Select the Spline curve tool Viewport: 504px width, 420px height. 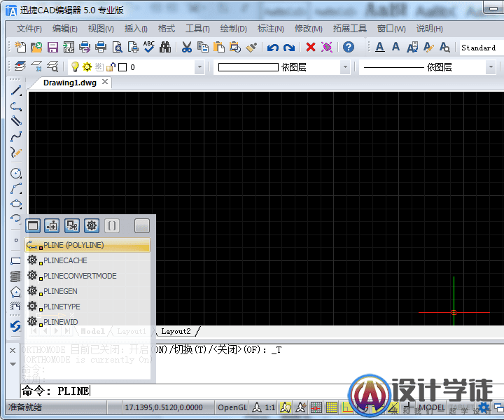[x=15, y=136]
